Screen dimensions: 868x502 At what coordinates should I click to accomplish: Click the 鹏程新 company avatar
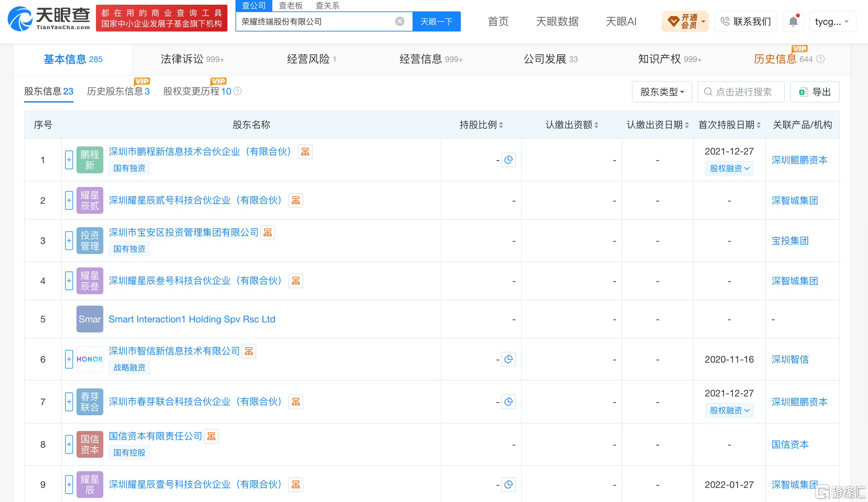pos(90,160)
